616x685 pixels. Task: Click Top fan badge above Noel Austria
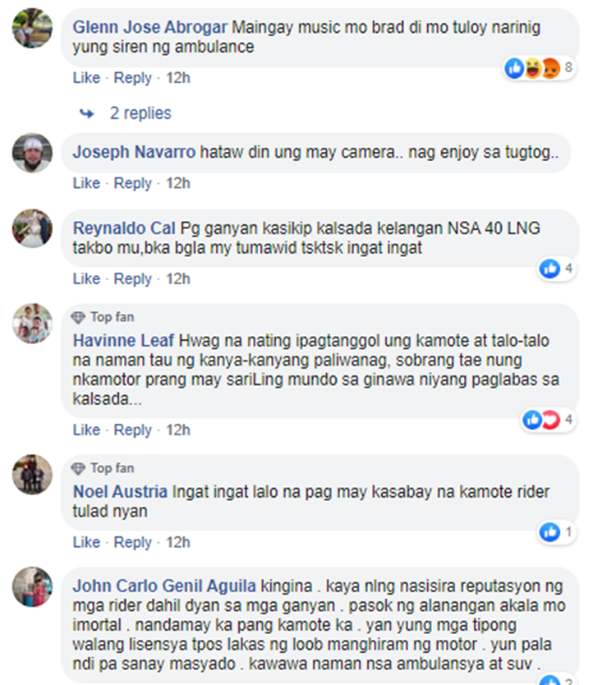coord(103,468)
